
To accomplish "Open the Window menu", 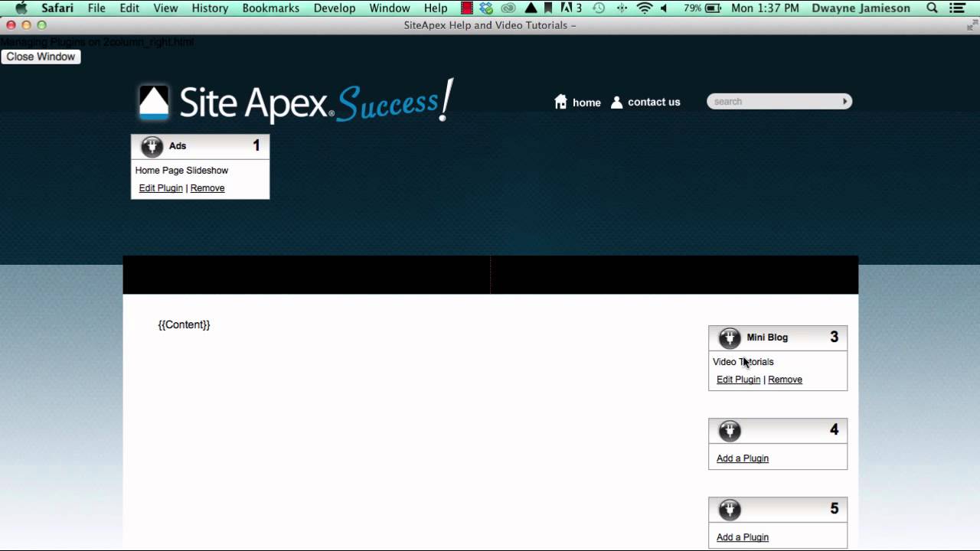I will pos(390,8).
